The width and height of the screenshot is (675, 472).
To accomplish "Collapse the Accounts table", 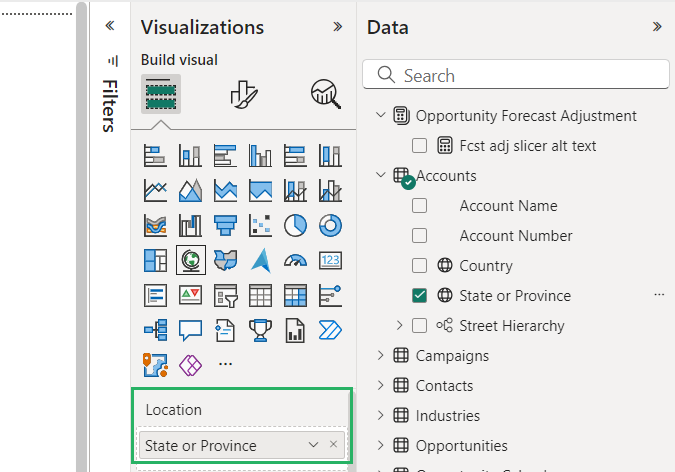I will pyautogui.click(x=380, y=176).
